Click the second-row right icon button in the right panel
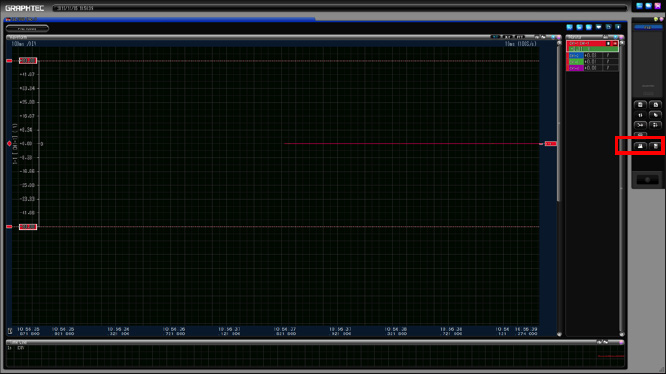 pyautogui.click(x=655, y=115)
